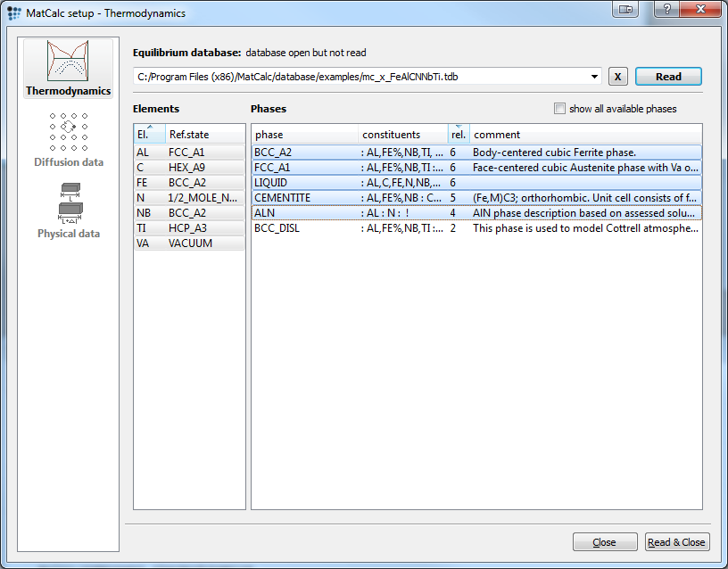Sort phases by the rel. column header

point(458,135)
